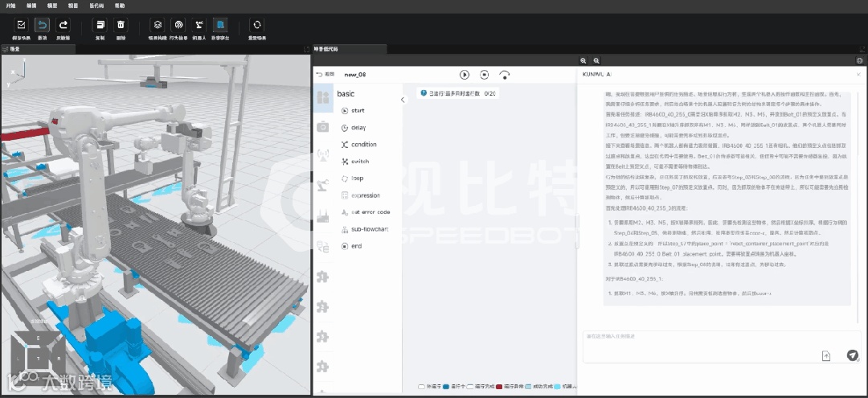The height and width of the screenshot is (398, 868).
Task: Click the dark blue running legend swatch
Action: [x=445, y=387]
